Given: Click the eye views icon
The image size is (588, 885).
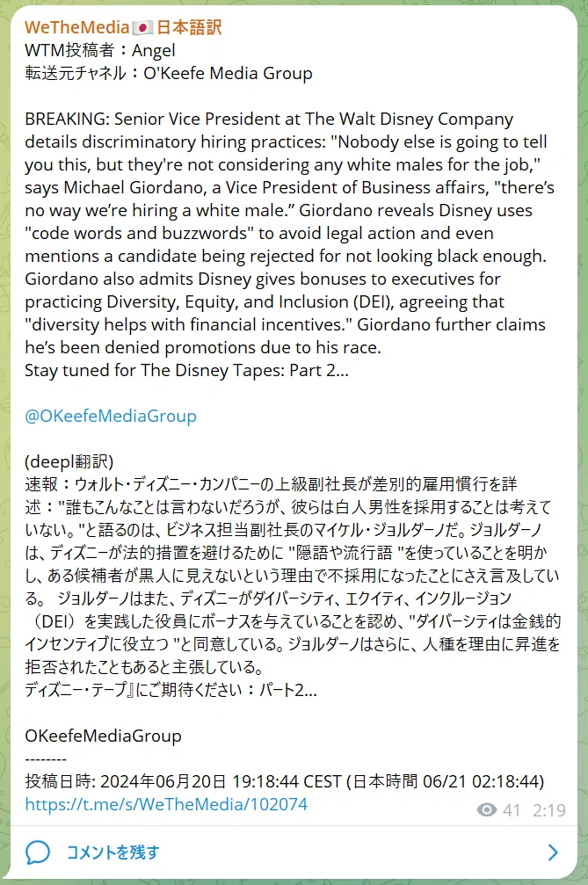Looking at the screenshot, I should coord(486,810).
